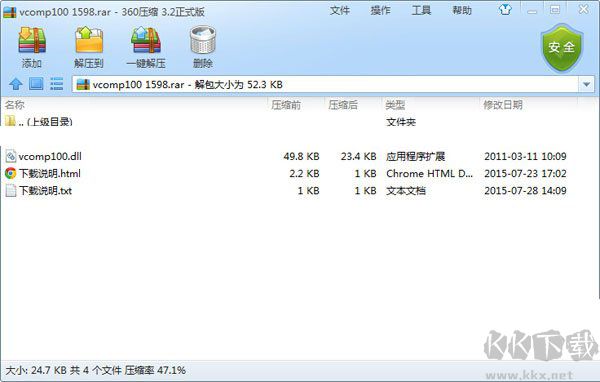Select the 下载说明.txt file name
Viewport: 600px width, 382px height.
click(45, 191)
